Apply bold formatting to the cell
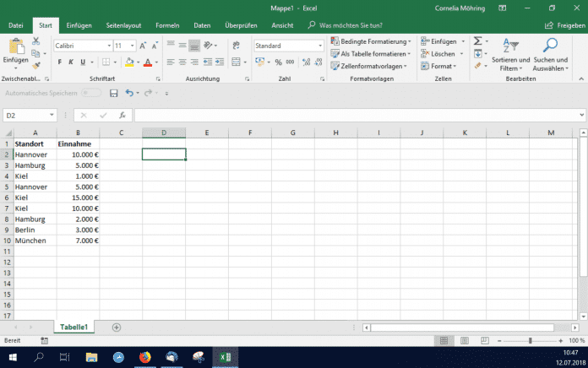 60,62
